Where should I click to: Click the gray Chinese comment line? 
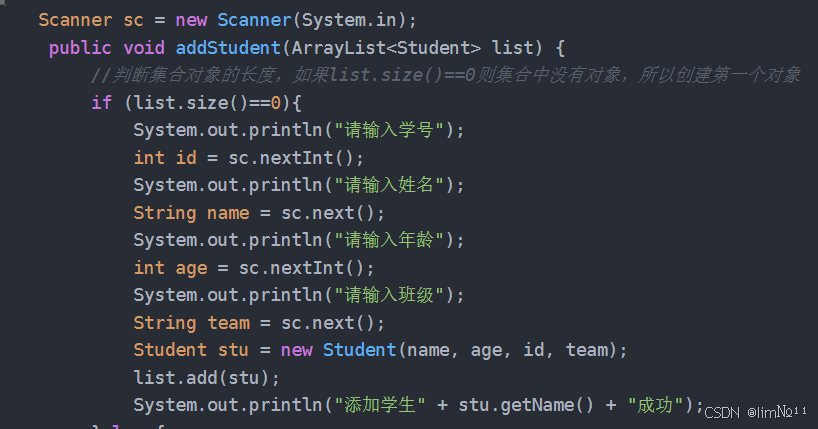pos(445,75)
